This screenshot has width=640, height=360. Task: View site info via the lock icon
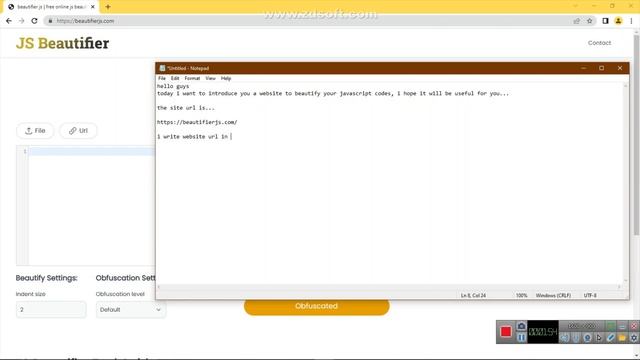click(x=50, y=21)
